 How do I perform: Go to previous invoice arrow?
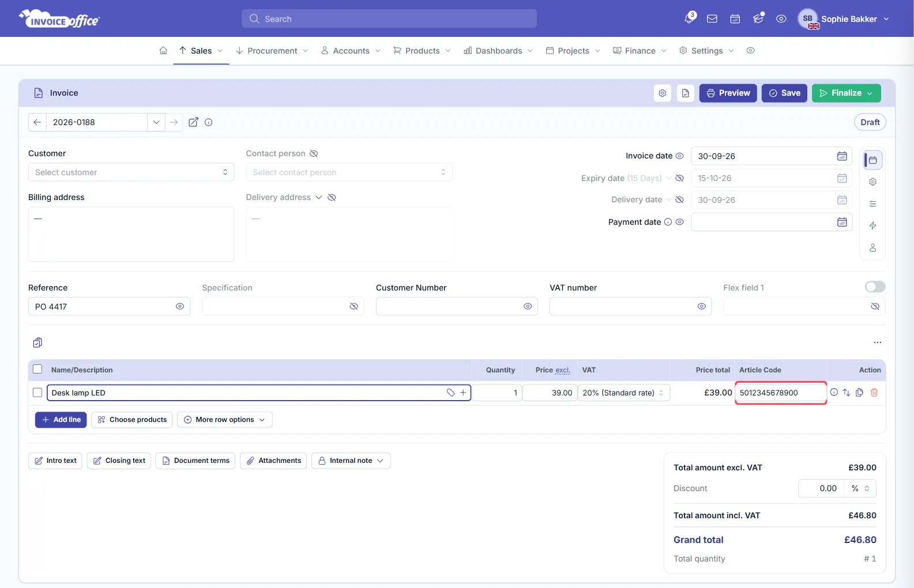point(37,122)
